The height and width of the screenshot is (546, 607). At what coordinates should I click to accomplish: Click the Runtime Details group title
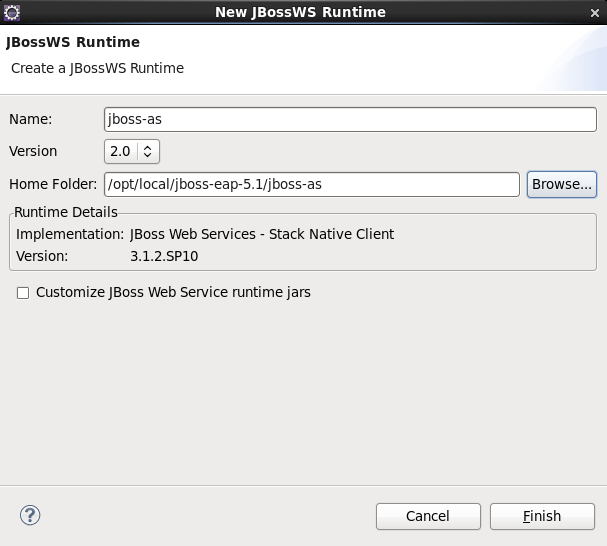coord(66,212)
